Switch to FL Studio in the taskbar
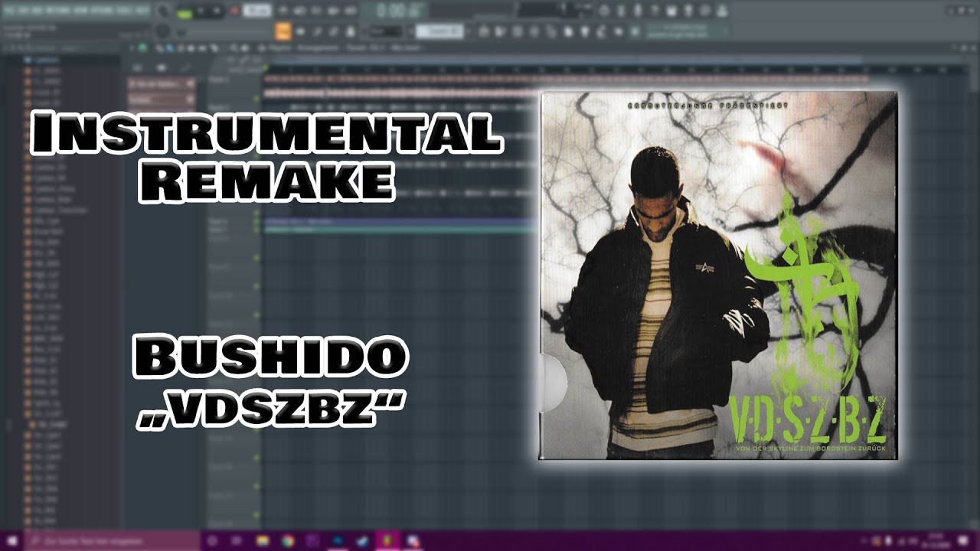 point(387,541)
